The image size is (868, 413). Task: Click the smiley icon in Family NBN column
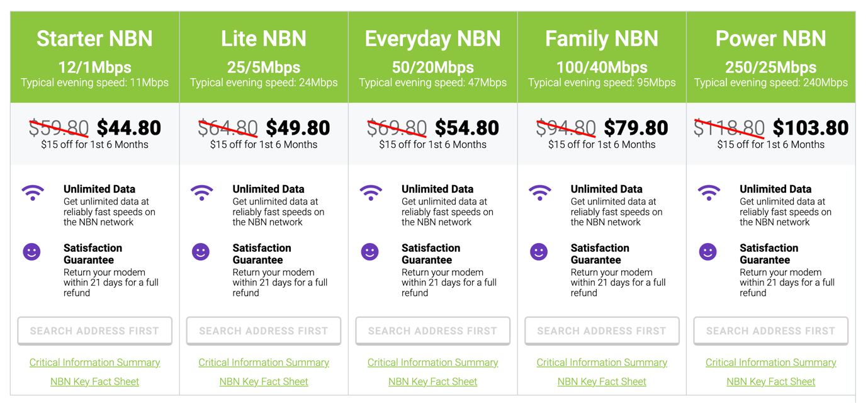pos(539,251)
